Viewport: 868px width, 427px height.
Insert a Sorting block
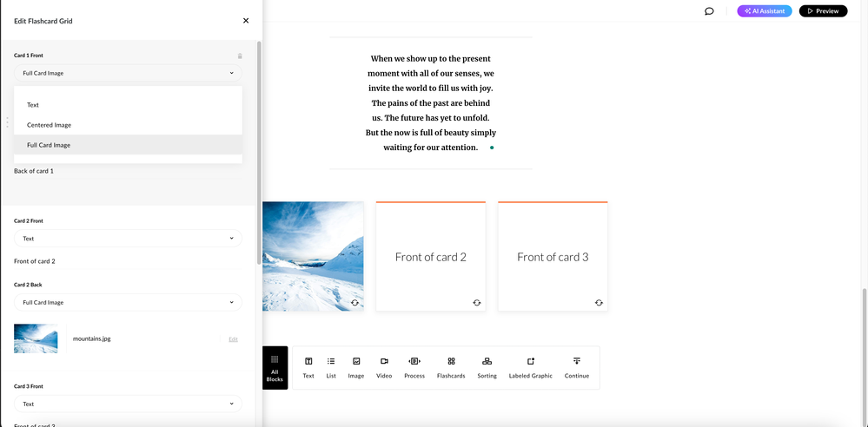point(487,368)
